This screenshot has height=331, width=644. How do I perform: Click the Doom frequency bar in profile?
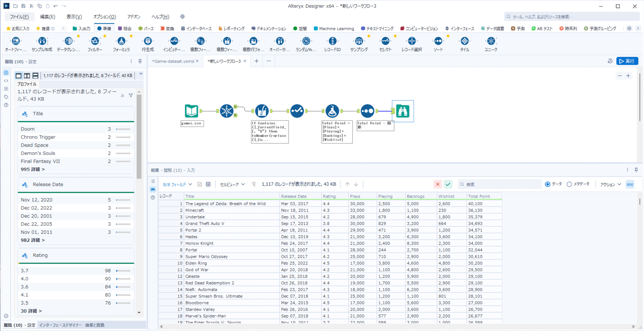pyautogui.click(x=123, y=129)
